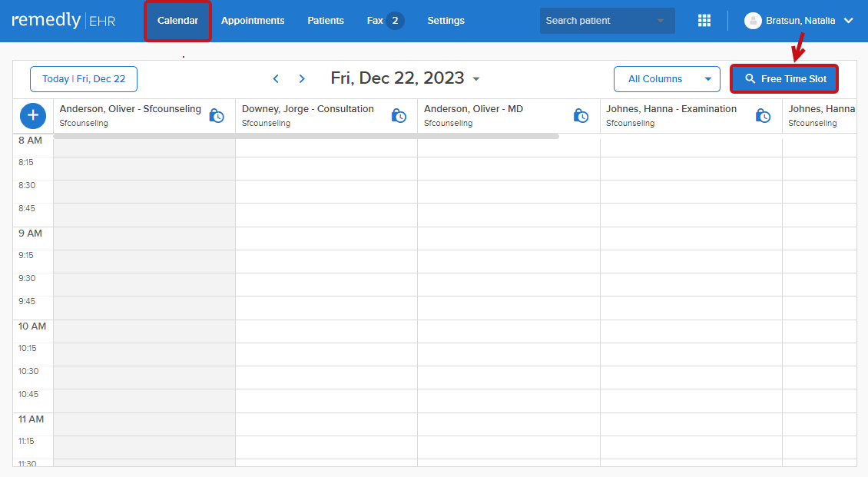The width and height of the screenshot is (868, 477).
Task: Open the Fax tab showing 2 items
Action: pos(385,20)
